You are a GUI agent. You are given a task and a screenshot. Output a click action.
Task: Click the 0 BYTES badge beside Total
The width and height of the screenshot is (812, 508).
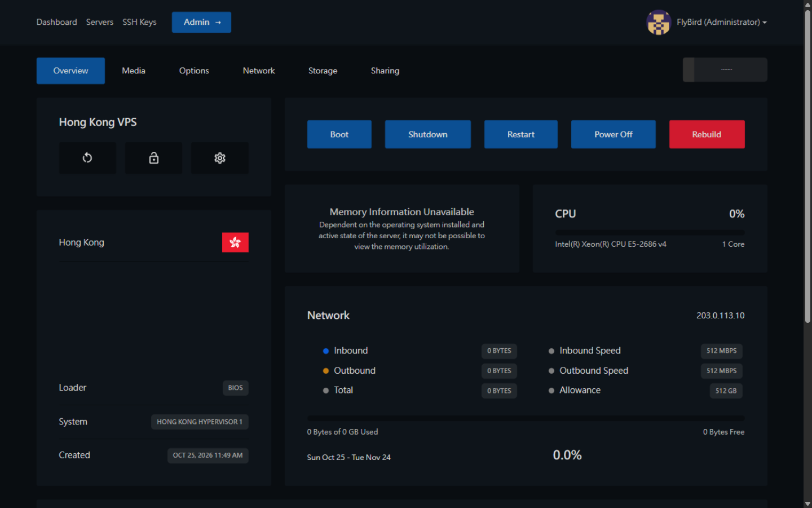(x=499, y=391)
